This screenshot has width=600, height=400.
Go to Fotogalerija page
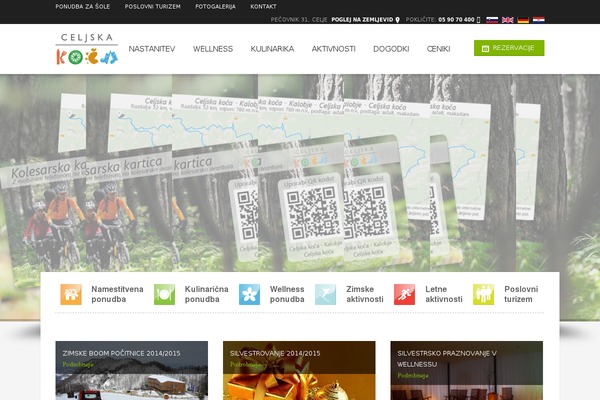[215, 7]
